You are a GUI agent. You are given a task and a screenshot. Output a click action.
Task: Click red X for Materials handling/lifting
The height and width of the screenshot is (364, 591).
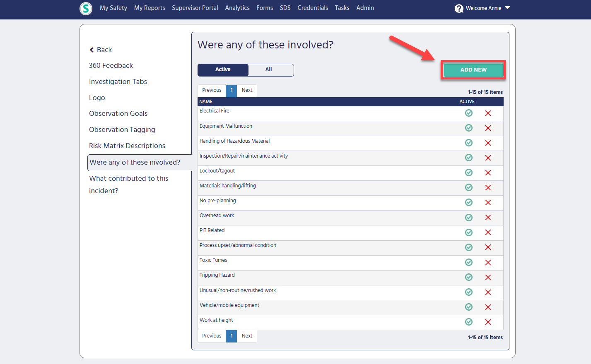tap(488, 188)
